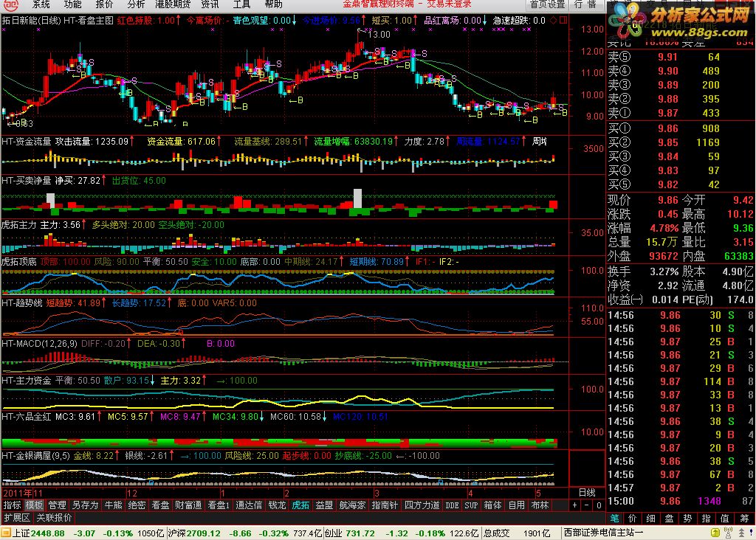Viewport: 756px width, 540px height.
Task: Click the yellow icon before 上证 index
Action: [x=6, y=533]
